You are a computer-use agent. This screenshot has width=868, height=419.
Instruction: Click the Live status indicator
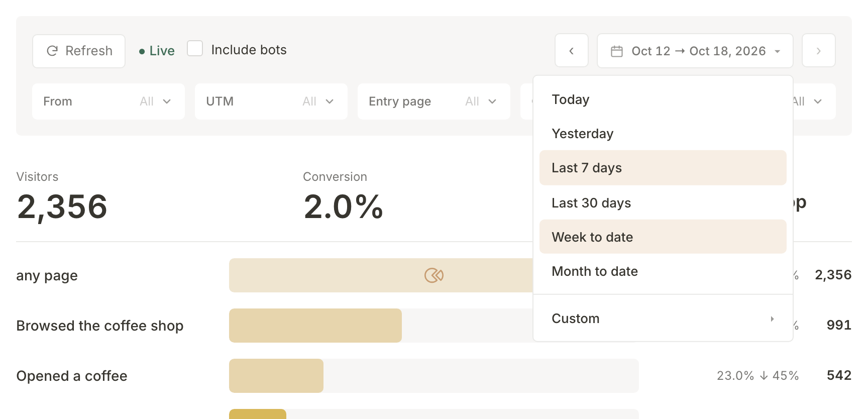(157, 51)
